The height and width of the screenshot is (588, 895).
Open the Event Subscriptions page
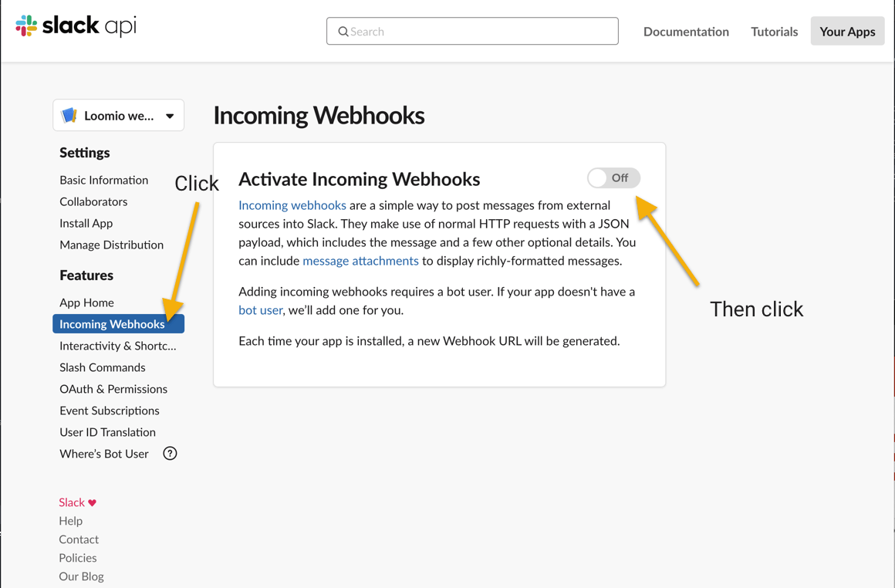click(x=110, y=411)
